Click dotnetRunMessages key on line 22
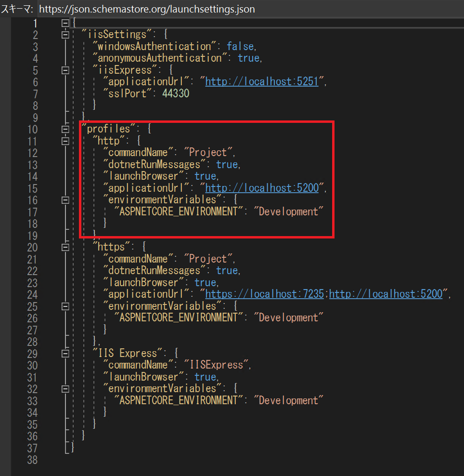 (155, 270)
